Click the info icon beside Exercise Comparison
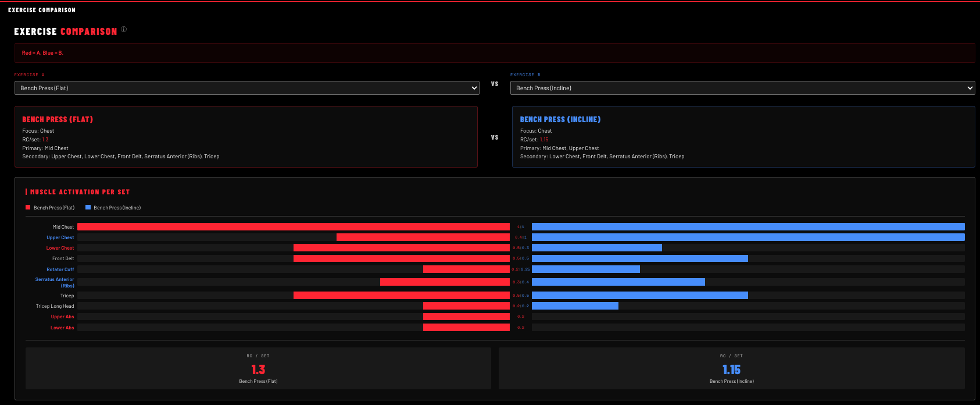Screen dimensions: 980x405 [x=124, y=30]
